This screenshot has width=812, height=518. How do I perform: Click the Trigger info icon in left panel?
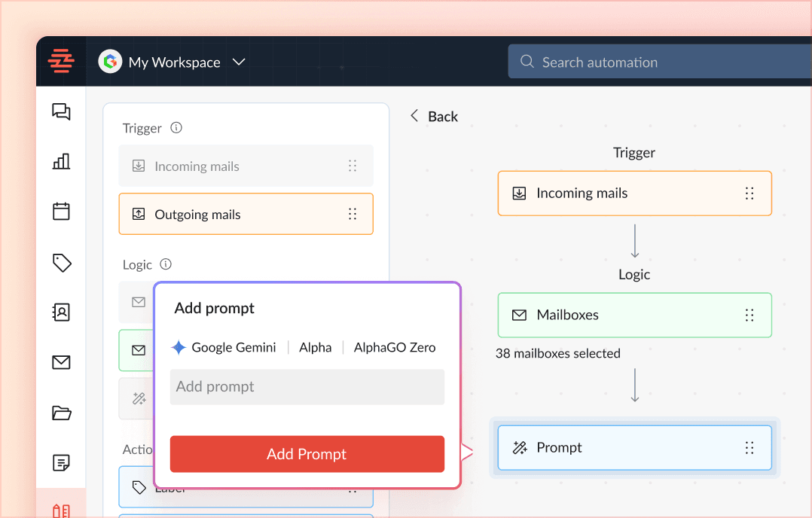coord(176,128)
